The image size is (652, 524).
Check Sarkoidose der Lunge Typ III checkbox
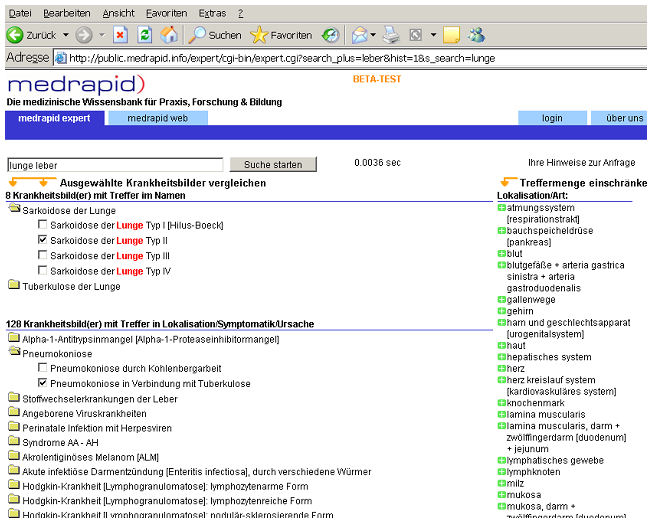[x=42, y=255]
